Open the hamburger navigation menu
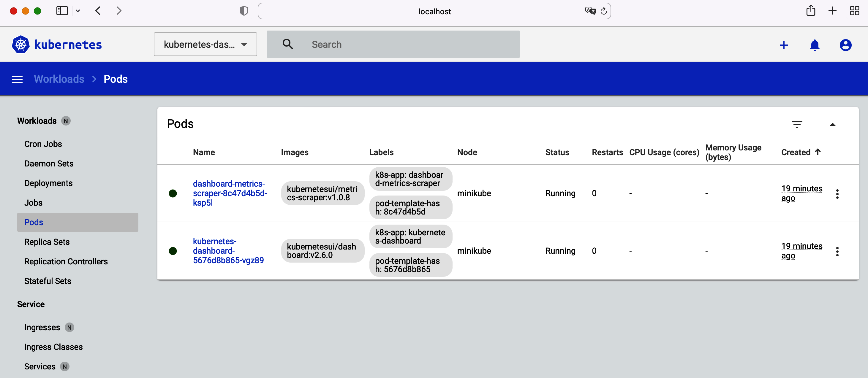 [x=17, y=80]
